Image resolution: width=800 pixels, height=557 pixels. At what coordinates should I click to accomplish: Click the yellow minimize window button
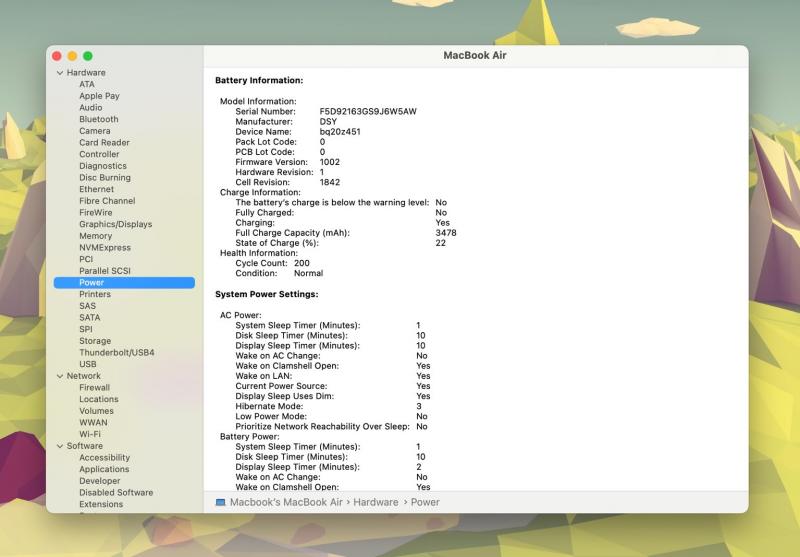point(72,56)
